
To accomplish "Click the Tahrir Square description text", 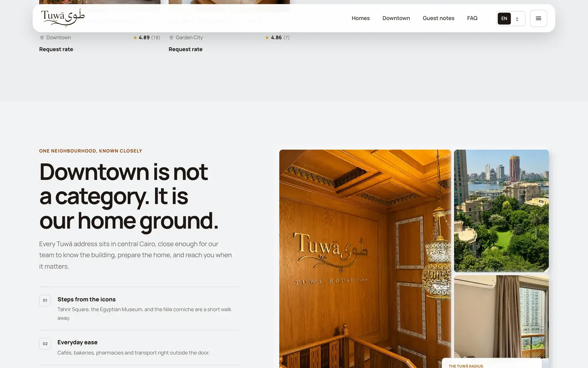I will (x=144, y=314).
